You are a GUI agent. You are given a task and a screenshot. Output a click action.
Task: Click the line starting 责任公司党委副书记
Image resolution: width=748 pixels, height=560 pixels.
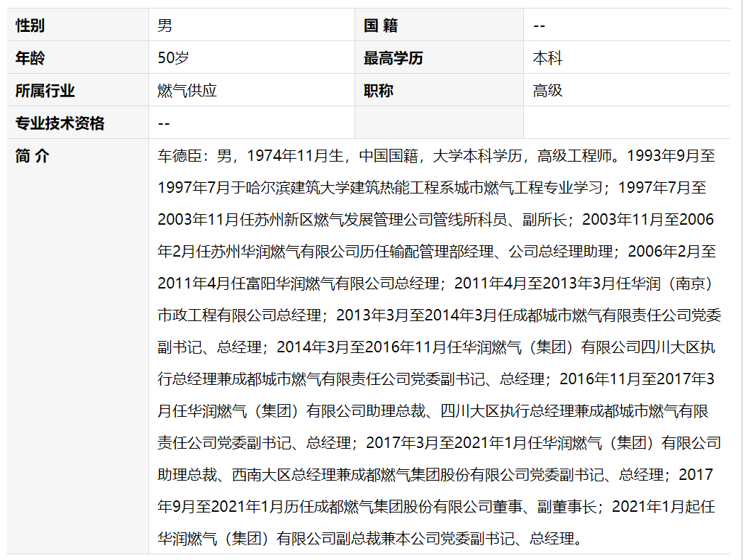tap(440, 443)
